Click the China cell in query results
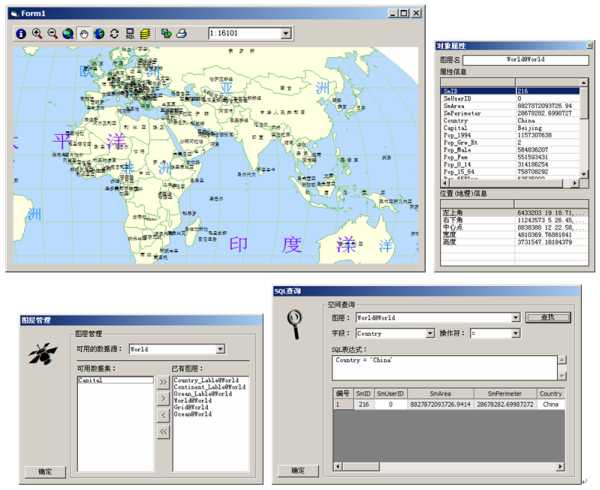 point(551,404)
